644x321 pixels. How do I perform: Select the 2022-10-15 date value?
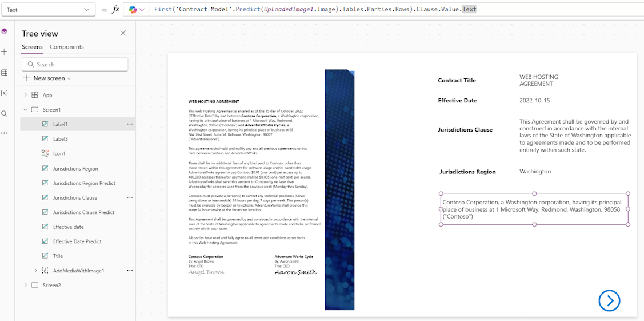click(534, 100)
